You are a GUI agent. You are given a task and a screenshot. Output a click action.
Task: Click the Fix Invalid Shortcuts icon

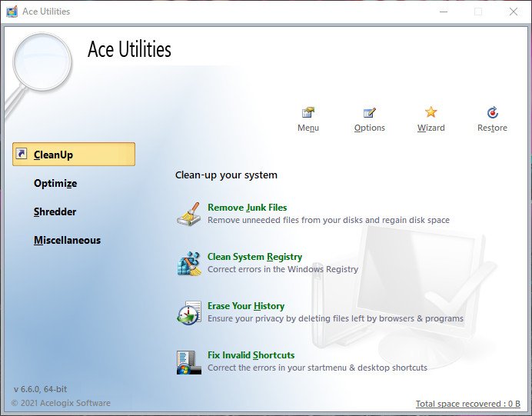pyautogui.click(x=189, y=362)
